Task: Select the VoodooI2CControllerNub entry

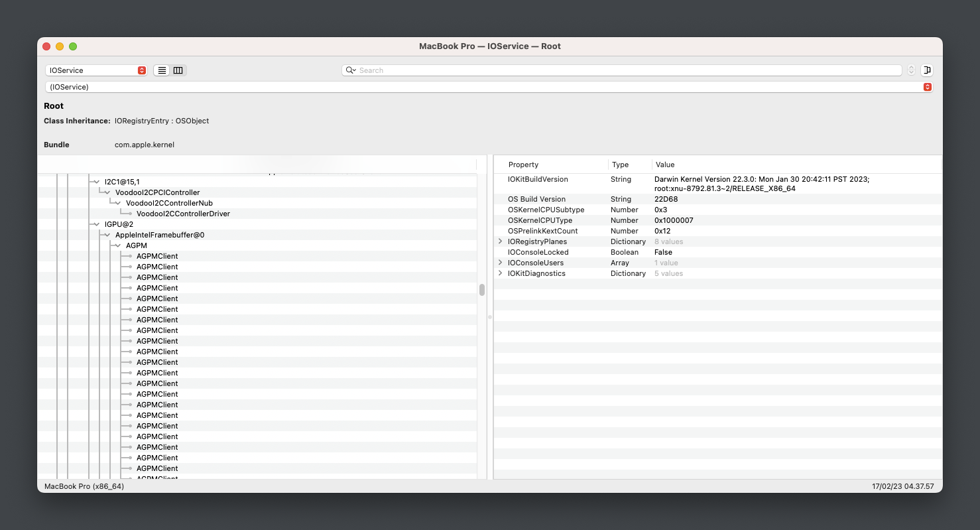Action: [x=169, y=203]
